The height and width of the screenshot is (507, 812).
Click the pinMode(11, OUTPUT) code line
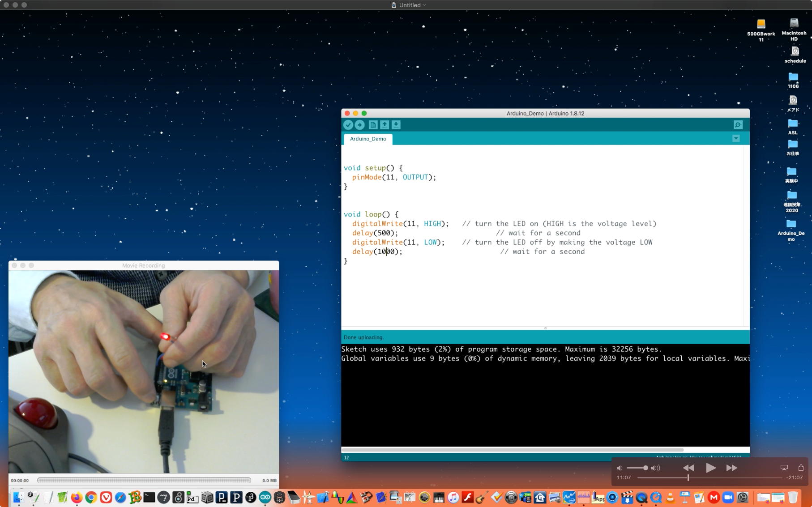coord(394,177)
